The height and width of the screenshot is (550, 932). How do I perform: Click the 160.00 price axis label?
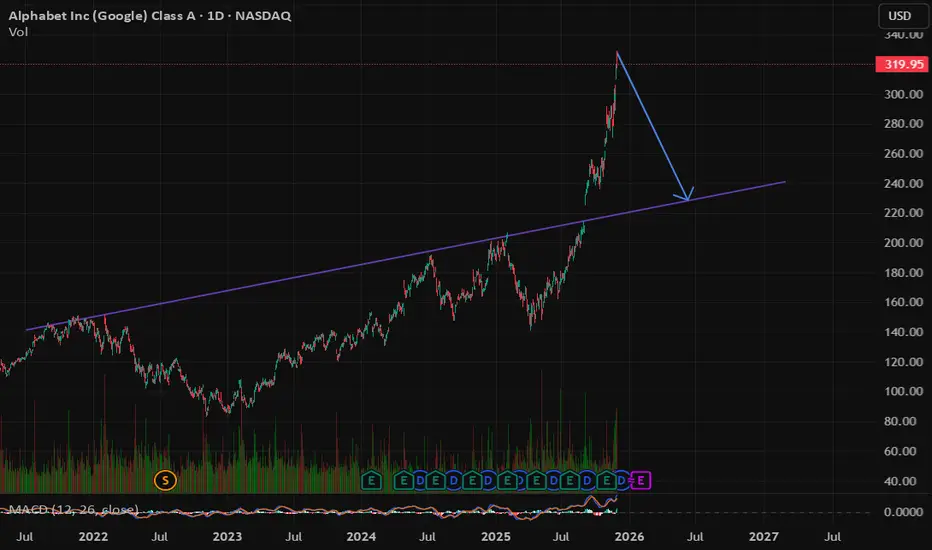tap(903, 302)
